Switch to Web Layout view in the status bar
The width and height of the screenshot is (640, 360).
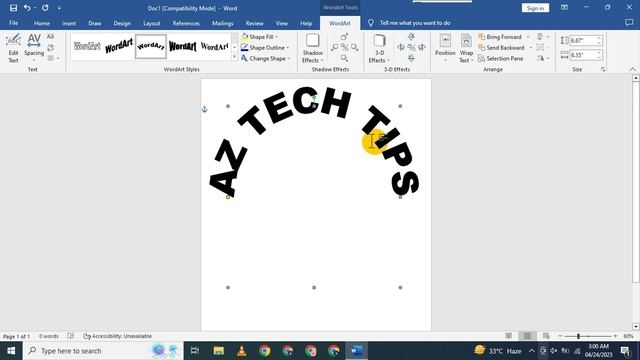(546, 336)
